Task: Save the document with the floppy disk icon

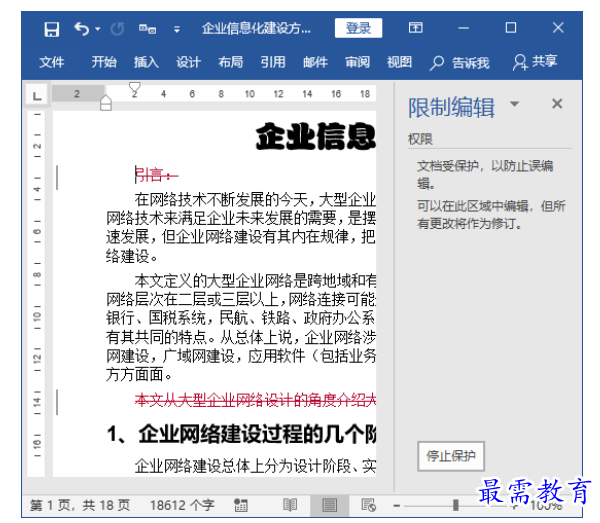Action: 52,29
